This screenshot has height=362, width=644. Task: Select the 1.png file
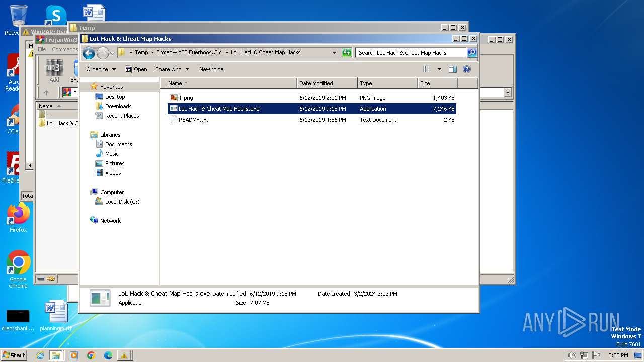pos(312,98)
